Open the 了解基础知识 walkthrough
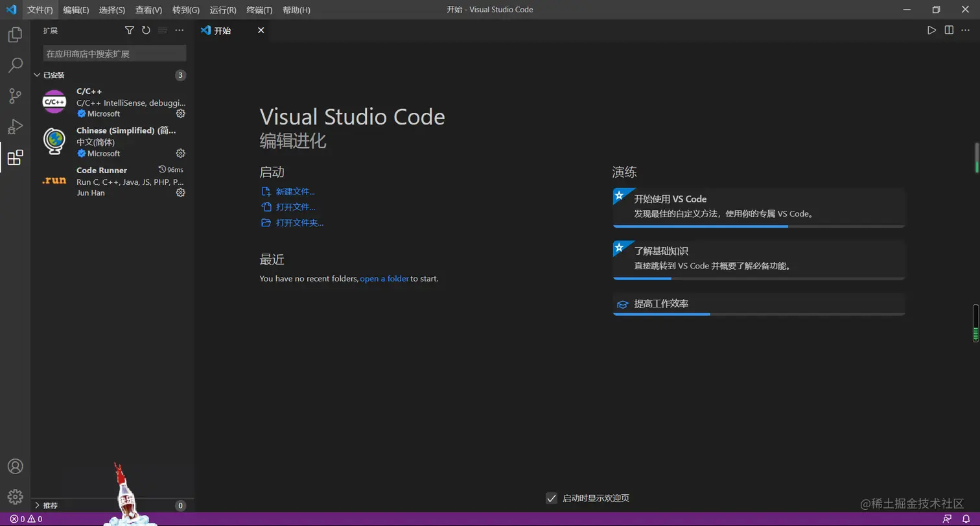Image resolution: width=980 pixels, height=526 pixels. 758,259
